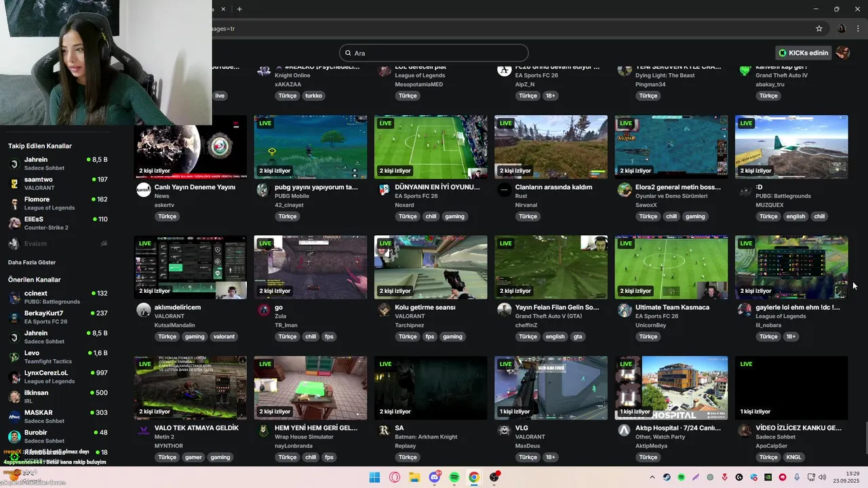
Task: Click the askertv channel avatar
Action: 143,190
